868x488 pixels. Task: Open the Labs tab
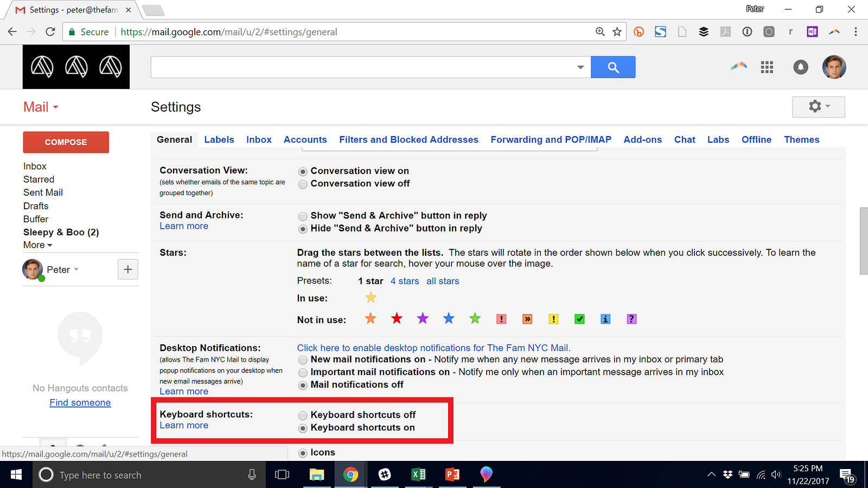718,139
